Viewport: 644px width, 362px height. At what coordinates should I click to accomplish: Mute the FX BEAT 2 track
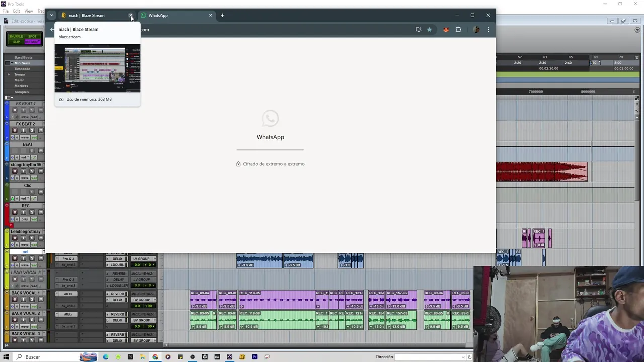tap(41, 130)
